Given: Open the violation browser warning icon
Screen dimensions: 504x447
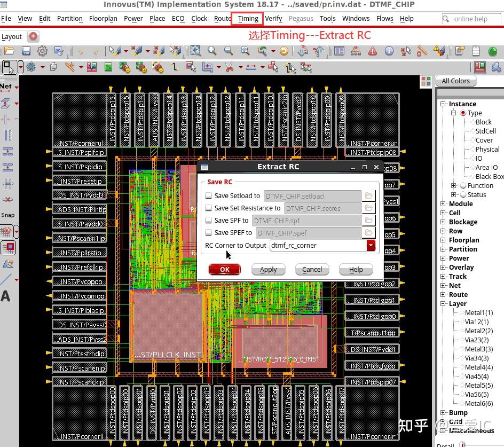Looking at the screenshot, I should (373, 51).
